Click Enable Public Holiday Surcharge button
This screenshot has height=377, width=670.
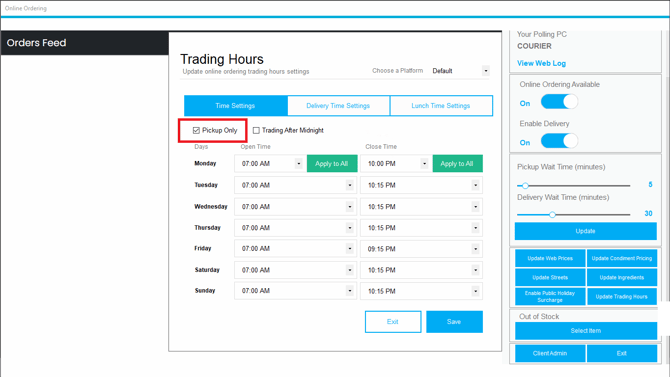[550, 297]
